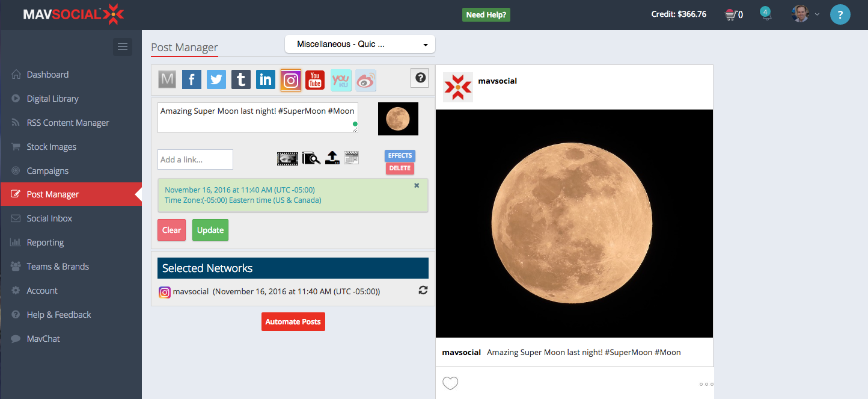Select the Tumblr network icon
Screen dimensions: 868x399
(241, 79)
